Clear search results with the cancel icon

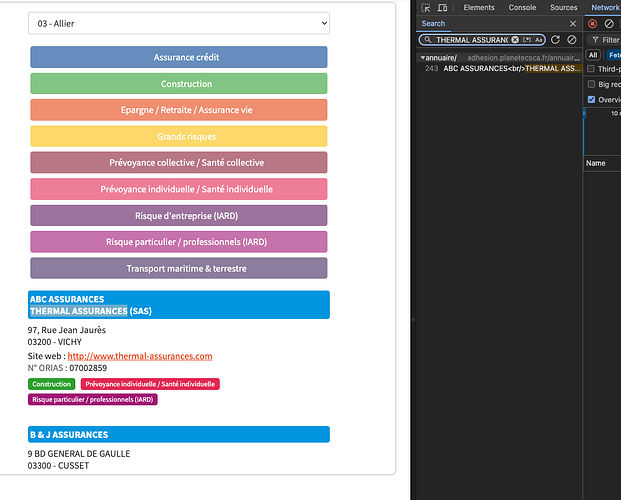(571, 40)
